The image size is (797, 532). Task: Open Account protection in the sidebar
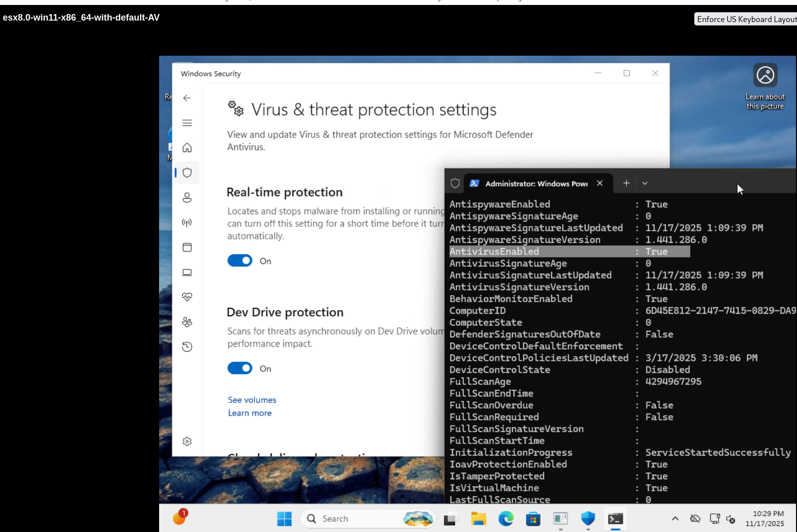point(187,198)
